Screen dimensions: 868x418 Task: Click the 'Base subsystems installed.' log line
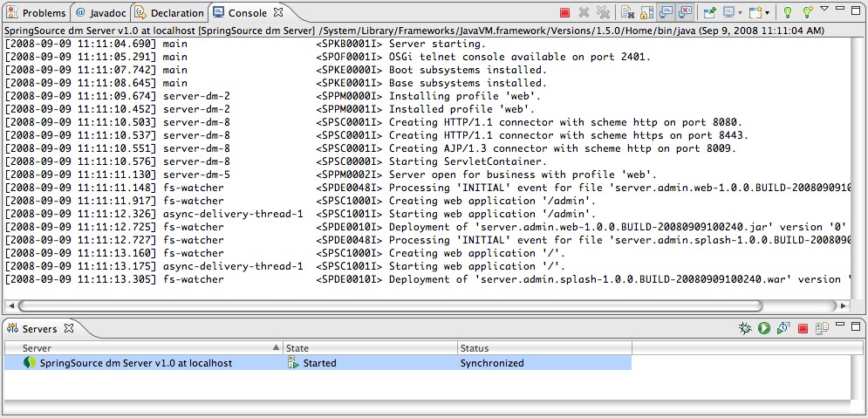[276, 84]
